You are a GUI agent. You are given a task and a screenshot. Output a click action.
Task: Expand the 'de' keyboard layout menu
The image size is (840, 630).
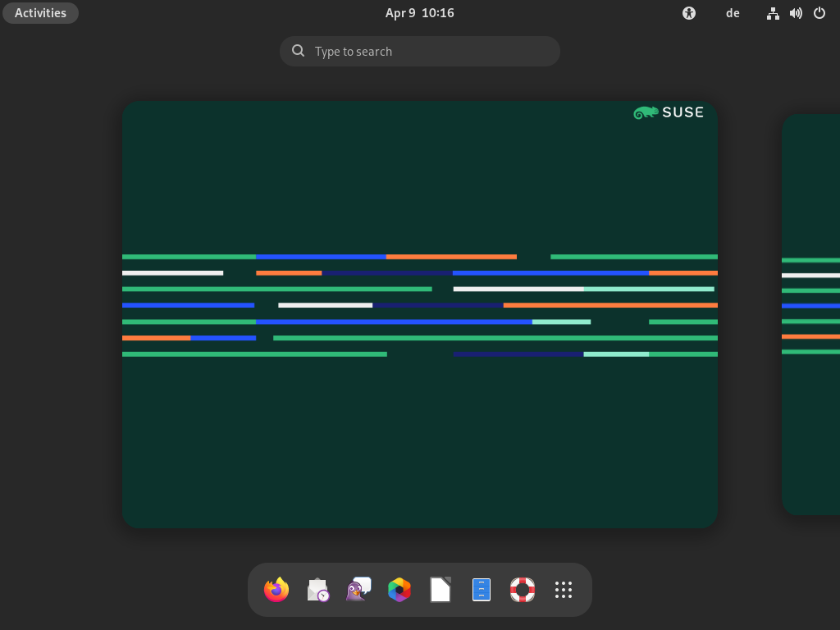click(733, 13)
